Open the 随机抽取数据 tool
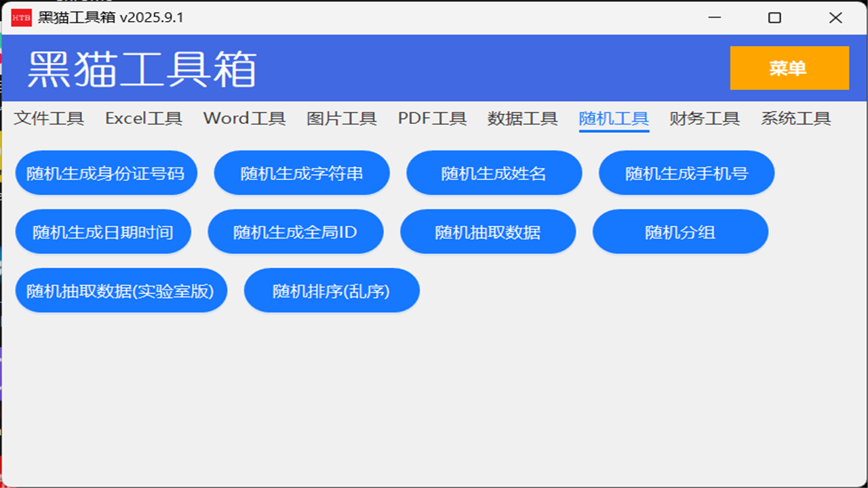The width and height of the screenshot is (868, 488). point(488,231)
